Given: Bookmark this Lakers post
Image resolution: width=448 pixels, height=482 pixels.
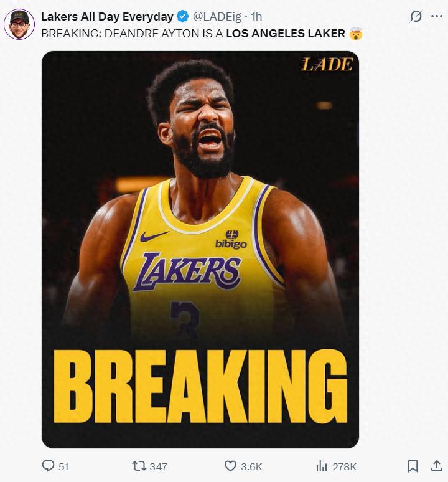Looking at the screenshot, I should [x=412, y=466].
